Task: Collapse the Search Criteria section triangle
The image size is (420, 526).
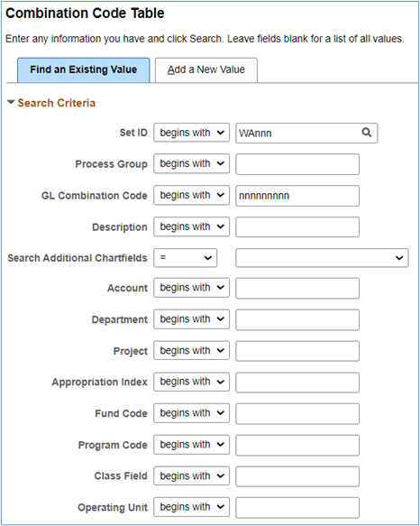Action: coord(11,102)
